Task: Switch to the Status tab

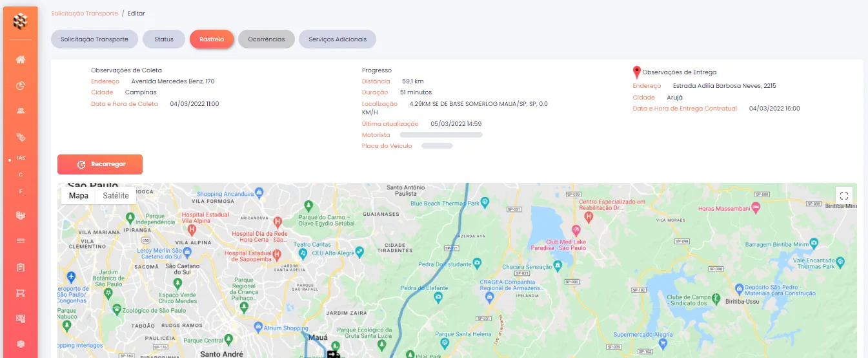Action: pos(164,39)
